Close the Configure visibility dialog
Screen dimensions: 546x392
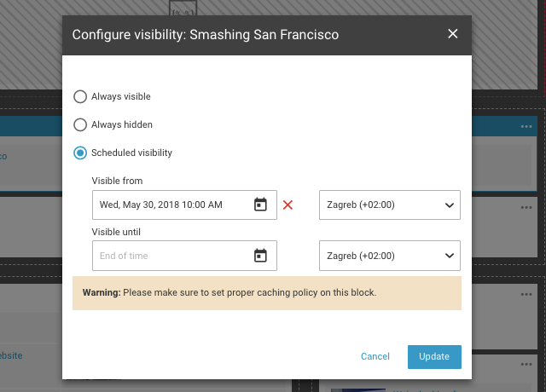click(453, 34)
